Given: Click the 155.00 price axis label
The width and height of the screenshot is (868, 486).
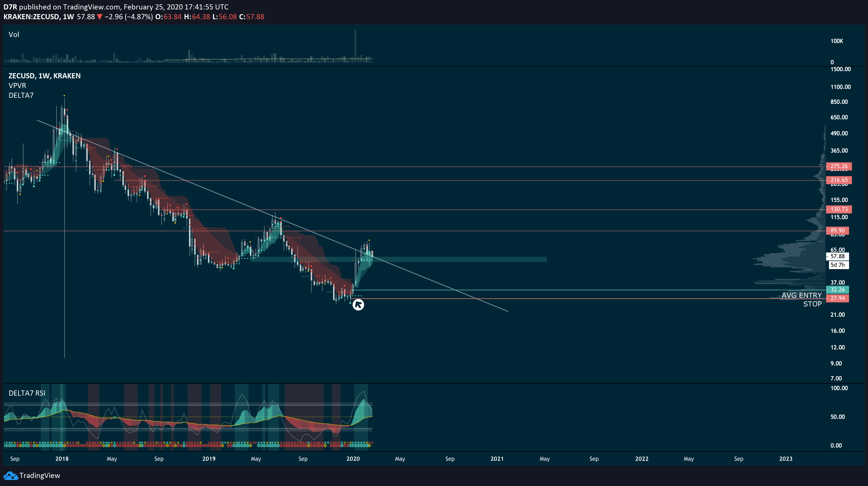Looking at the screenshot, I should 839,200.
